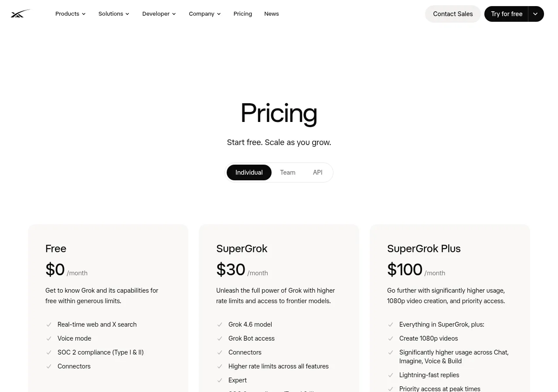558x392 pixels.
Task: Click the SuperGrok Plus plan title
Action: [424, 249]
